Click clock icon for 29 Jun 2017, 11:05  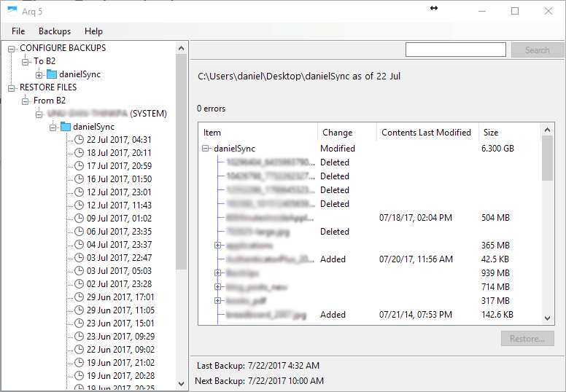coord(79,310)
